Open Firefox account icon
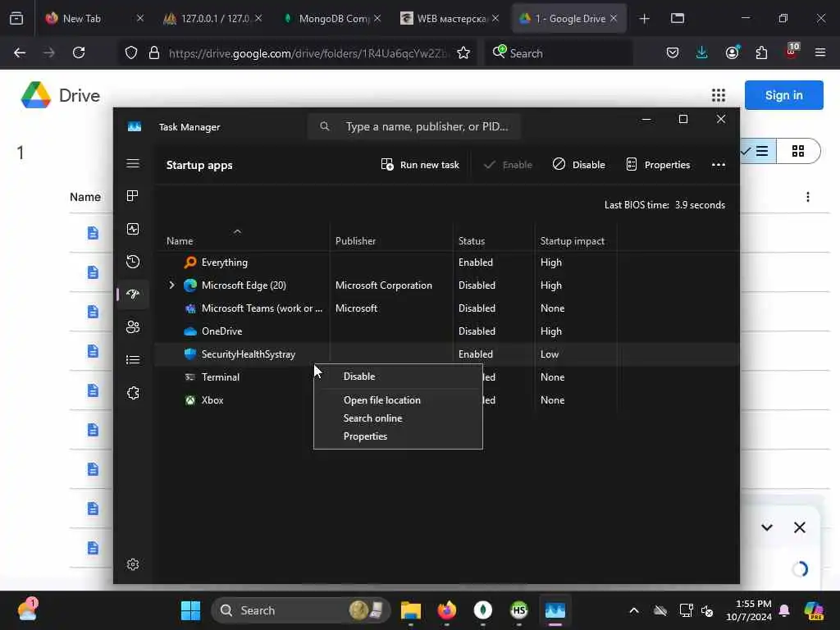Viewport: 840px width, 630px height. click(x=732, y=53)
